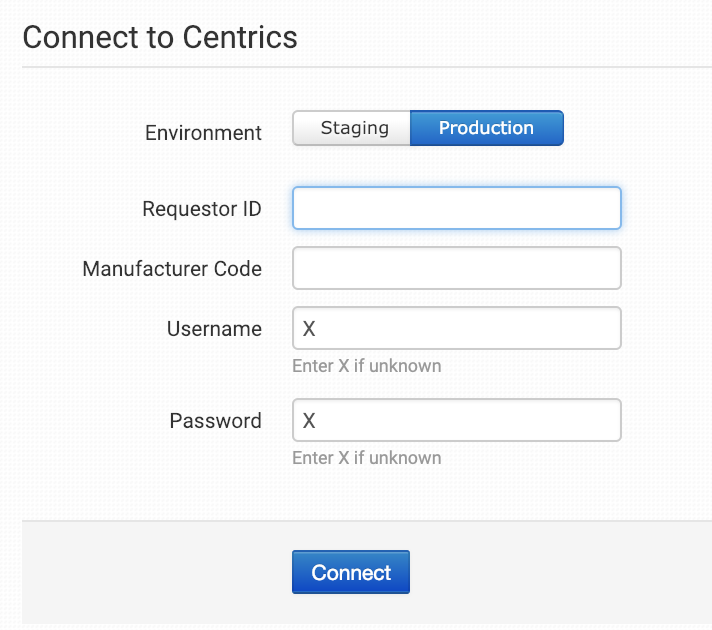Focus the Username input box
The height and width of the screenshot is (630, 712).
click(456, 328)
